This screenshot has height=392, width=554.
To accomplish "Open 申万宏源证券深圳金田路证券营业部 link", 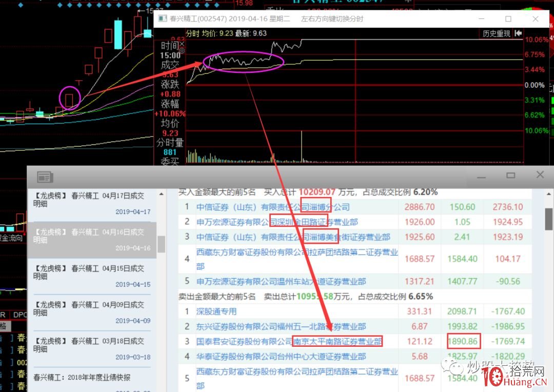I will point(277,222).
